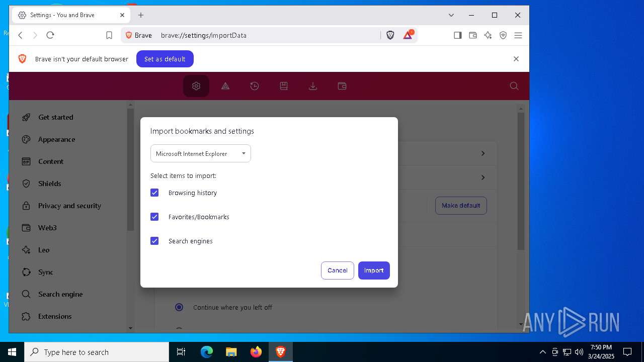Viewport: 644px width, 362px height.
Task: Toggle the sidebar panel icon
Action: (x=458, y=35)
